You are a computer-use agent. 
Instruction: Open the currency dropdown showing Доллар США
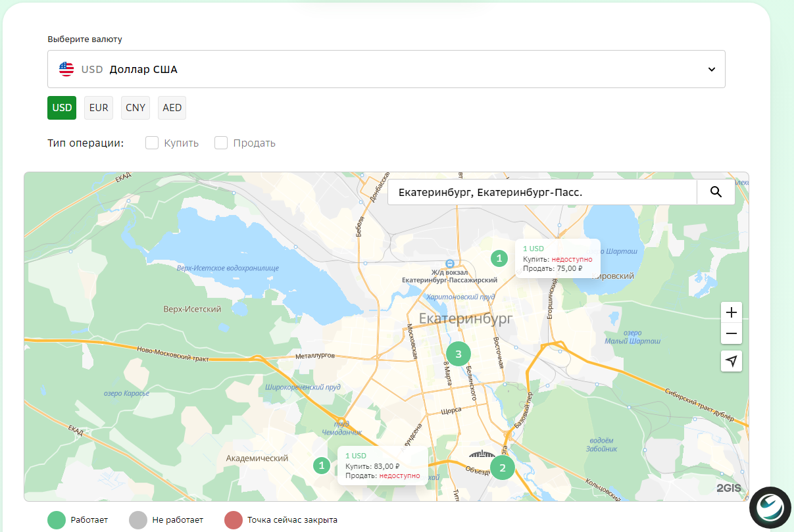tap(386, 69)
